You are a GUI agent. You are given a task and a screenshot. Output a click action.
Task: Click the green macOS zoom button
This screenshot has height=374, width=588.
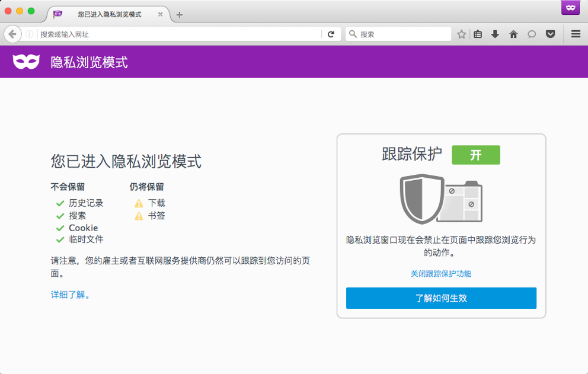[31, 11]
